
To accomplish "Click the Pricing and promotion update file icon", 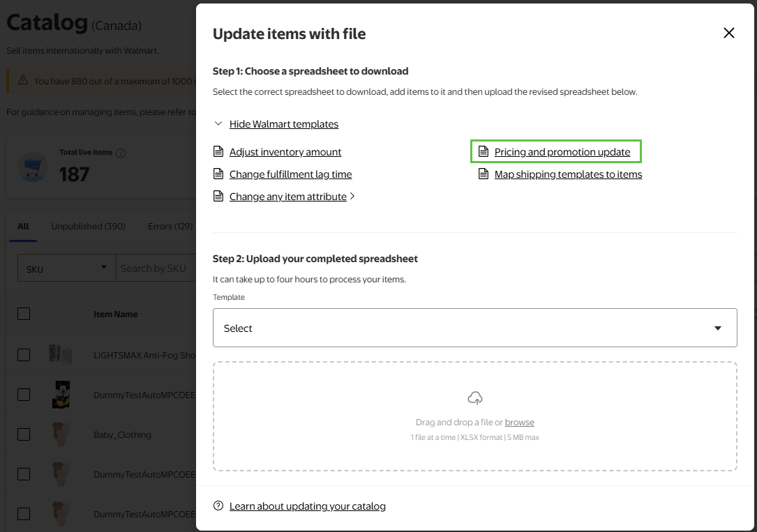I will click(484, 152).
